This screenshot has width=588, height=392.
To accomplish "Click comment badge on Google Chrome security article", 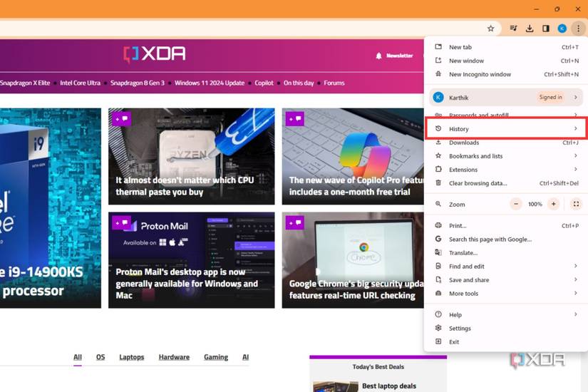I will coord(295,223).
